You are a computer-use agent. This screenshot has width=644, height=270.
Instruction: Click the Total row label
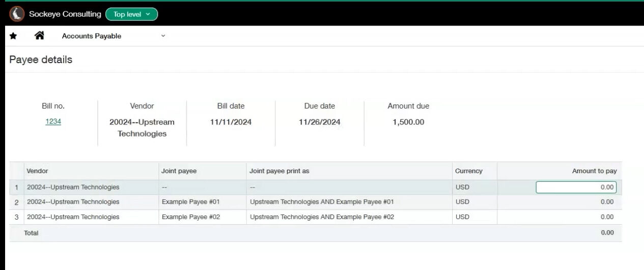31,233
